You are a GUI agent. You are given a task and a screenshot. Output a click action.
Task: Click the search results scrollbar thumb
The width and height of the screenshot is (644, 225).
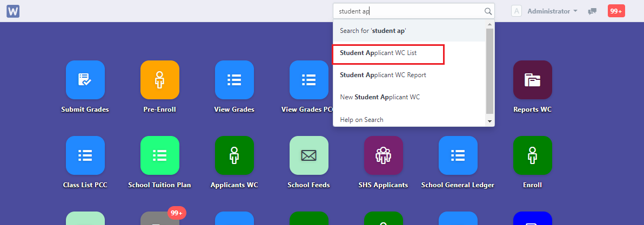[x=489, y=71]
